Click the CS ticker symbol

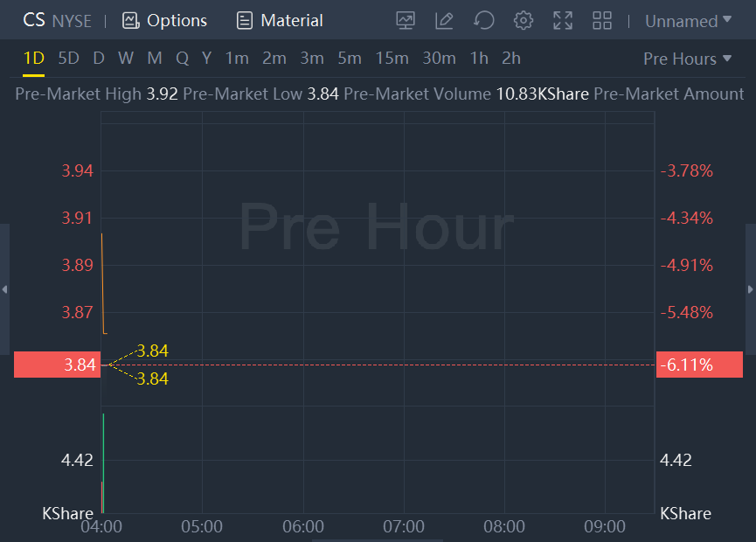click(34, 20)
